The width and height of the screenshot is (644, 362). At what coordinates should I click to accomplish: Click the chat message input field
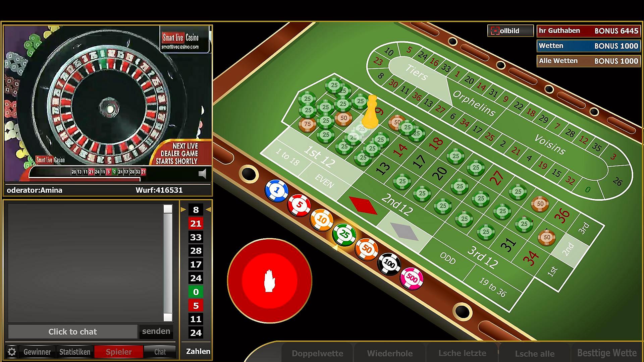pyautogui.click(x=73, y=331)
